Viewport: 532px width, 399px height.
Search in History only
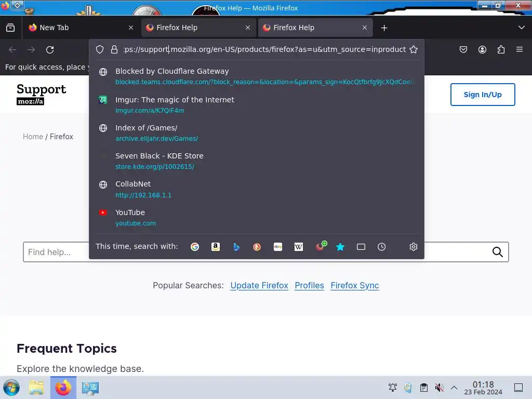pyautogui.click(x=382, y=247)
